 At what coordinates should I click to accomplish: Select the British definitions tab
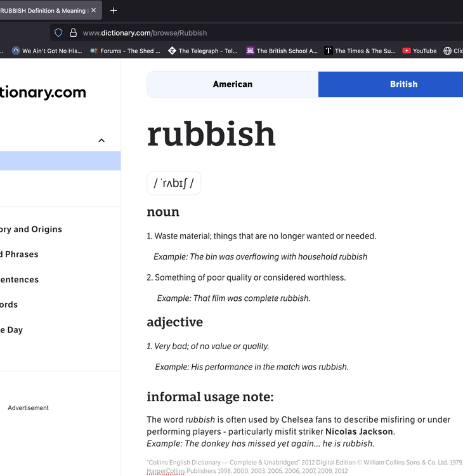[x=391, y=84]
